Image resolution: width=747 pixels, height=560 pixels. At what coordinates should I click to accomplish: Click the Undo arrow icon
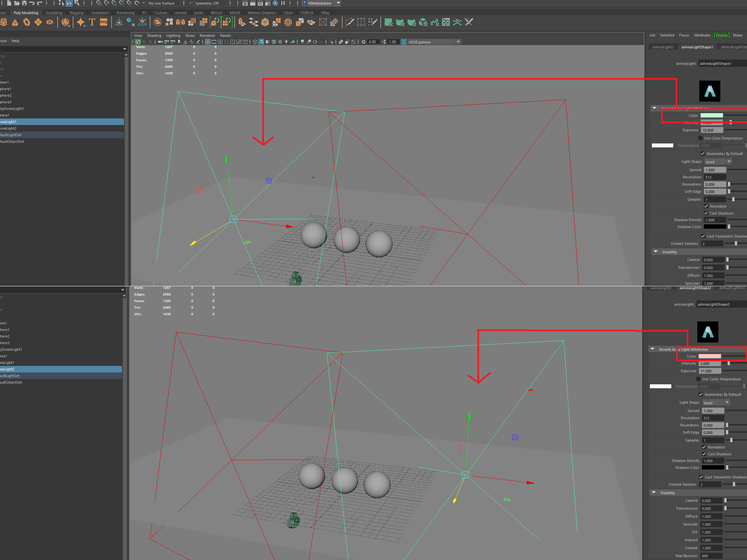point(32,3)
